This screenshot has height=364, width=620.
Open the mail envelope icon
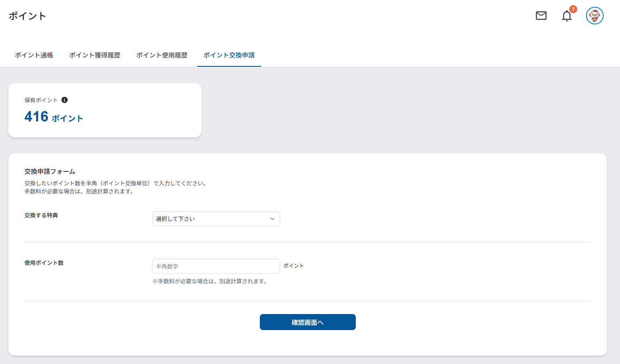tap(541, 16)
